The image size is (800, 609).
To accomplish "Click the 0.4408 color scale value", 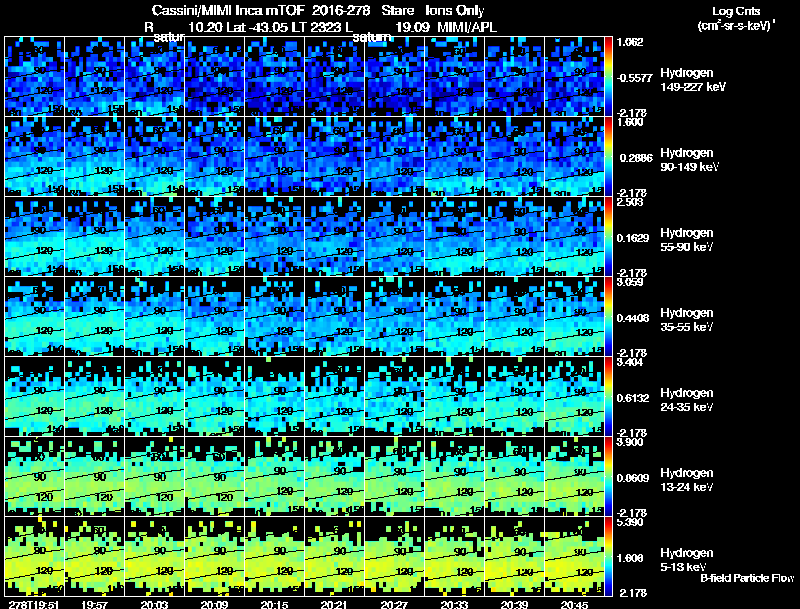I will (x=633, y=318).
